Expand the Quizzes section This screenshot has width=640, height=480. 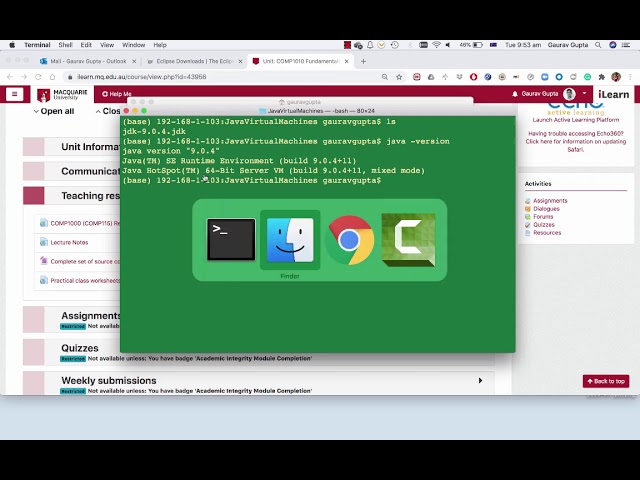click(80, 348)
